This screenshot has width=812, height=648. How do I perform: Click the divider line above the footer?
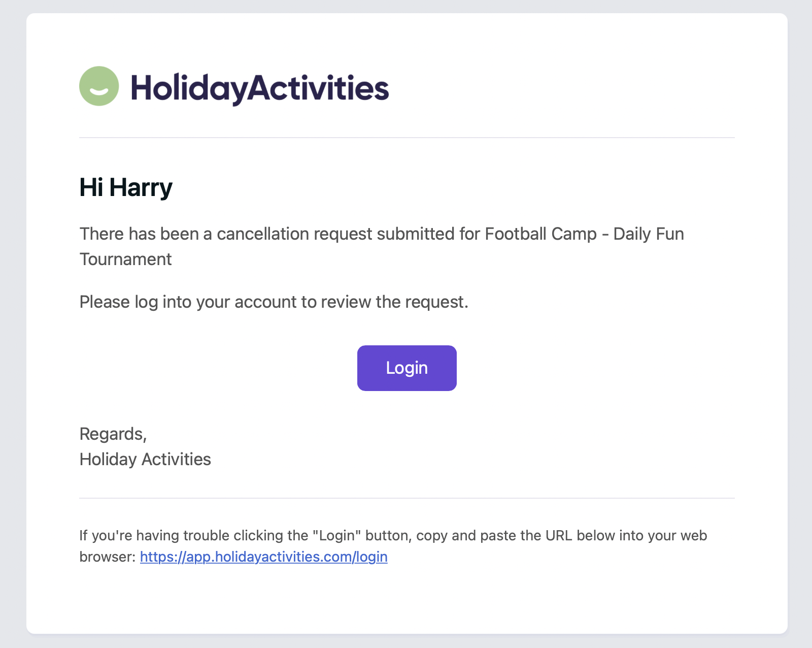406,499
